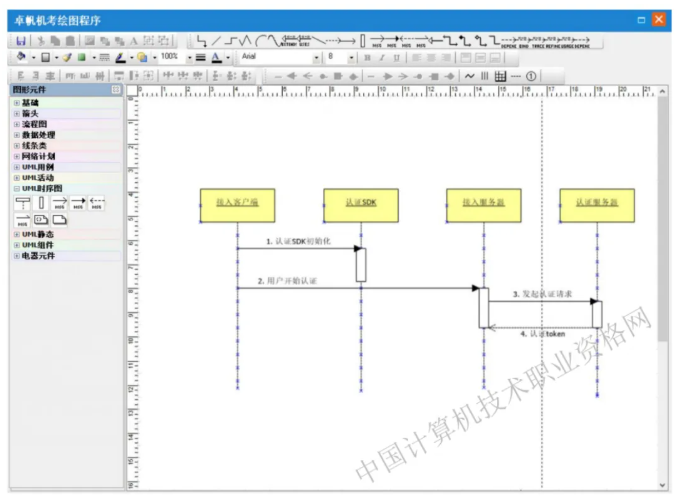Toggle Underline text formatting

point(395,58)
